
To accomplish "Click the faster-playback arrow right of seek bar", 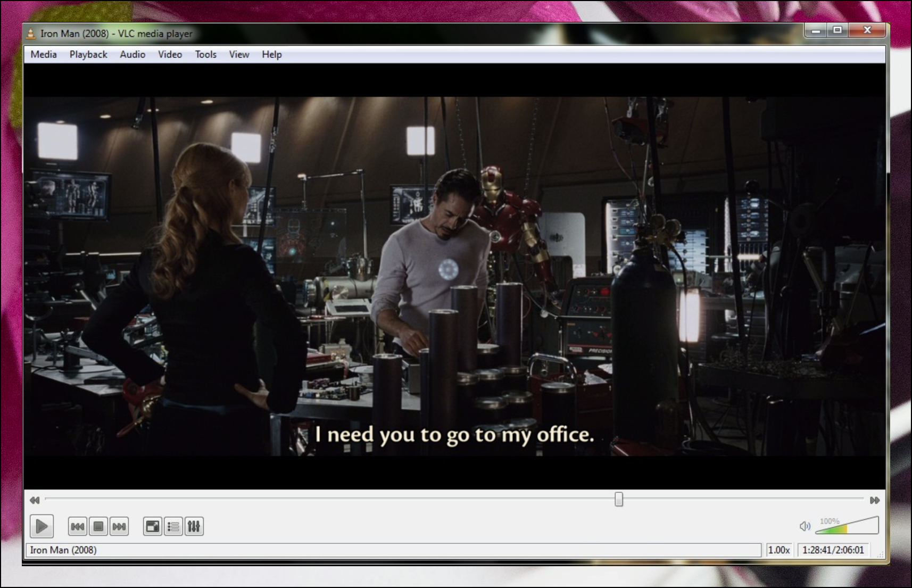I will coord(875,500).
